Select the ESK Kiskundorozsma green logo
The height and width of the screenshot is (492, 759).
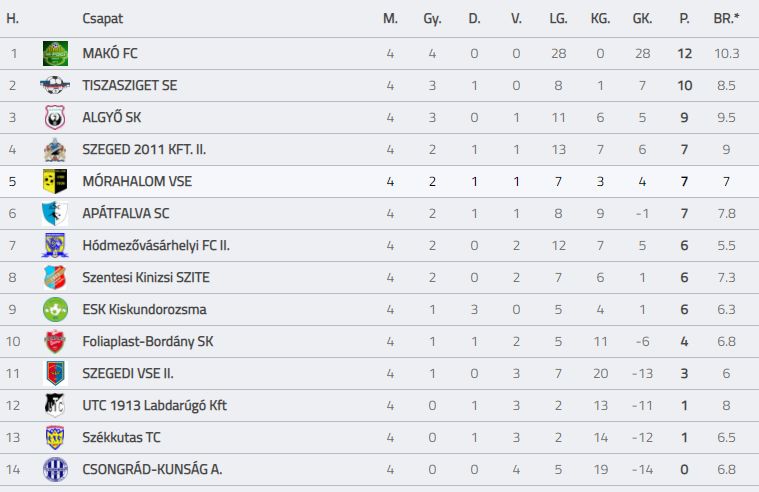(55, 309)
